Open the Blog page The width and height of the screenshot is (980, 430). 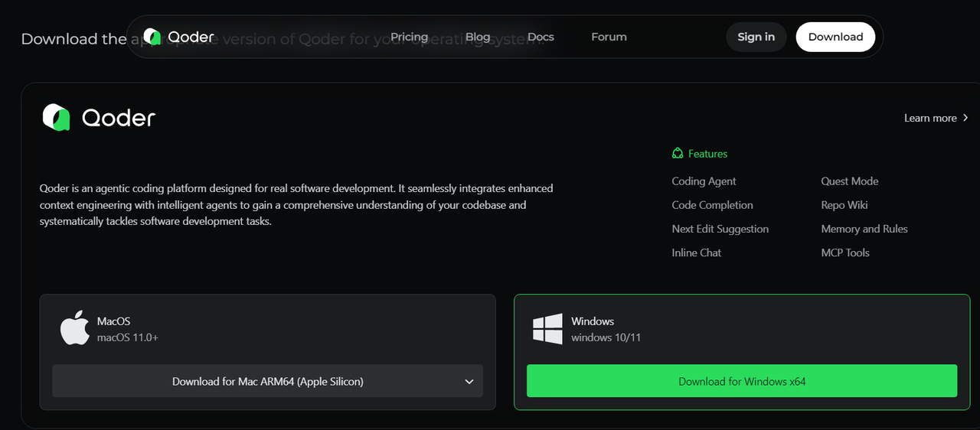[478, 37]
